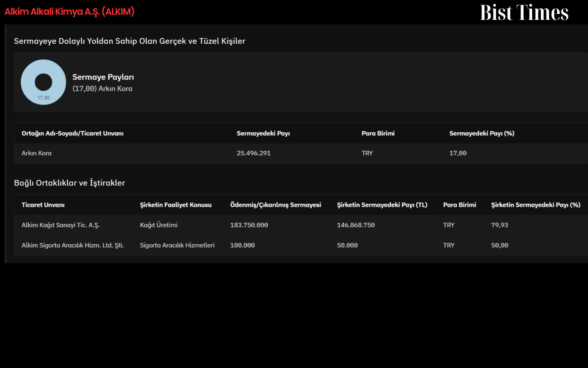Click the 'Sigorta Aracılık Hizmetleri' activity cell
This screenshot has height=368, width=588.
pos(177,245)
